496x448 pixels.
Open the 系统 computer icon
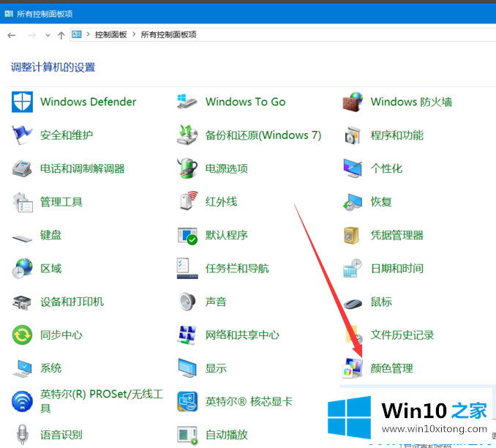click(22, 368)
